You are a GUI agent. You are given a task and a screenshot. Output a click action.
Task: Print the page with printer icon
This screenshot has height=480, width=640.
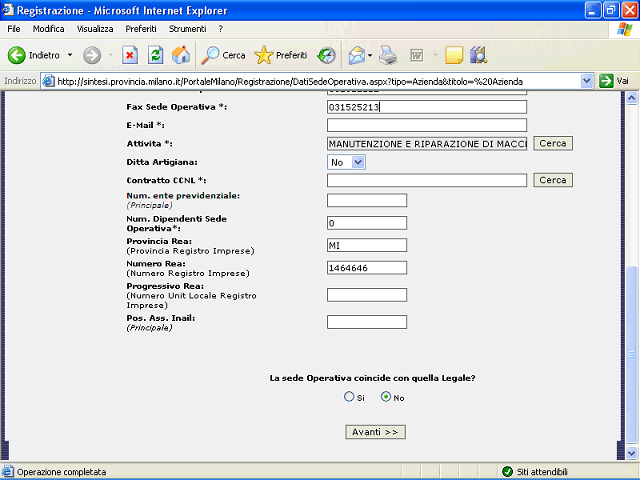(388, 55)
